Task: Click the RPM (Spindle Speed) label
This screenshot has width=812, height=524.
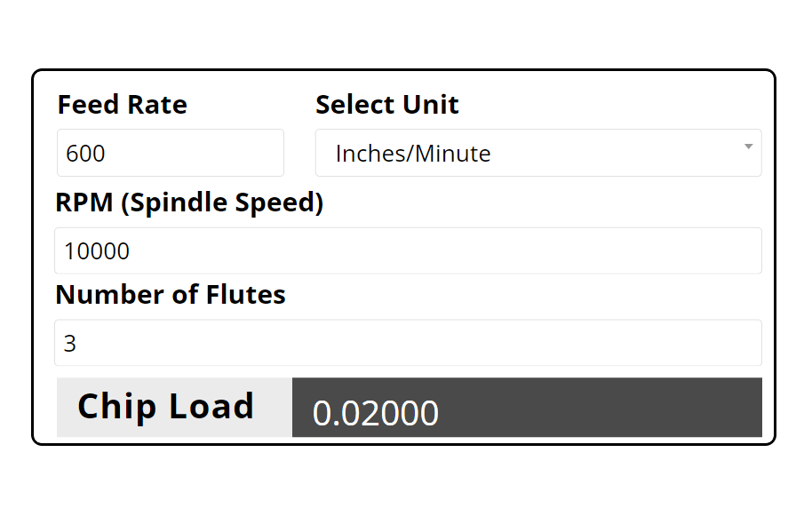Action: 189,202
